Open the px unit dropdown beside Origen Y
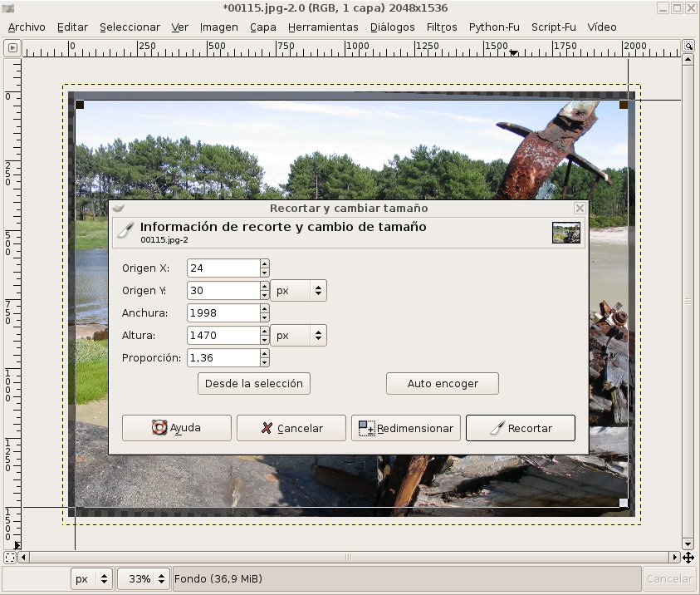Screen dimensions: 700x595 (x=299, y=291)
